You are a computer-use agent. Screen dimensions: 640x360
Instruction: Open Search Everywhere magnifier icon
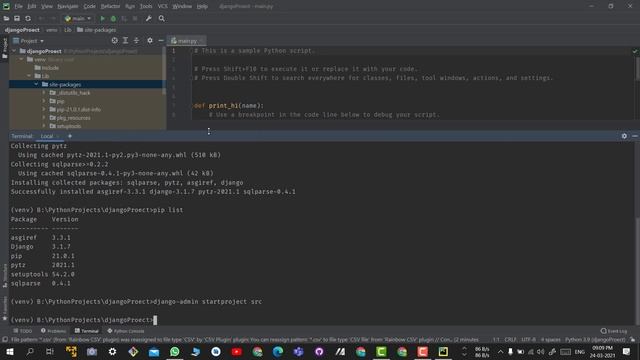[162, 18]
